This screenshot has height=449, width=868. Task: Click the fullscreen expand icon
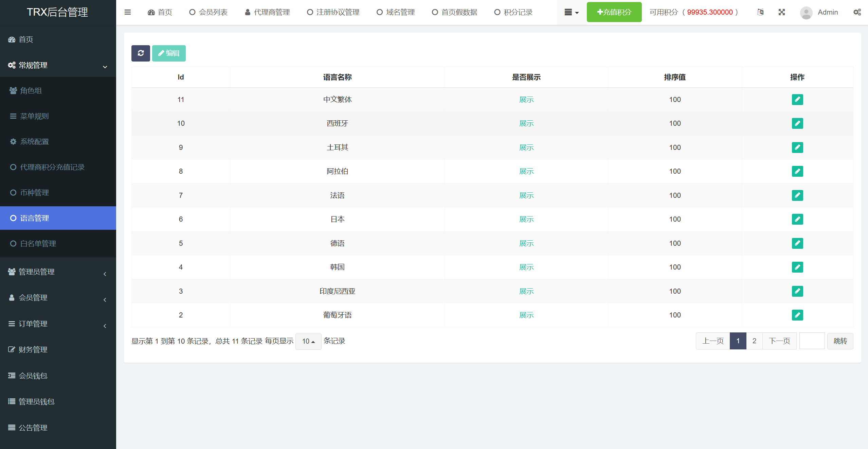click(x=781, y=12)
